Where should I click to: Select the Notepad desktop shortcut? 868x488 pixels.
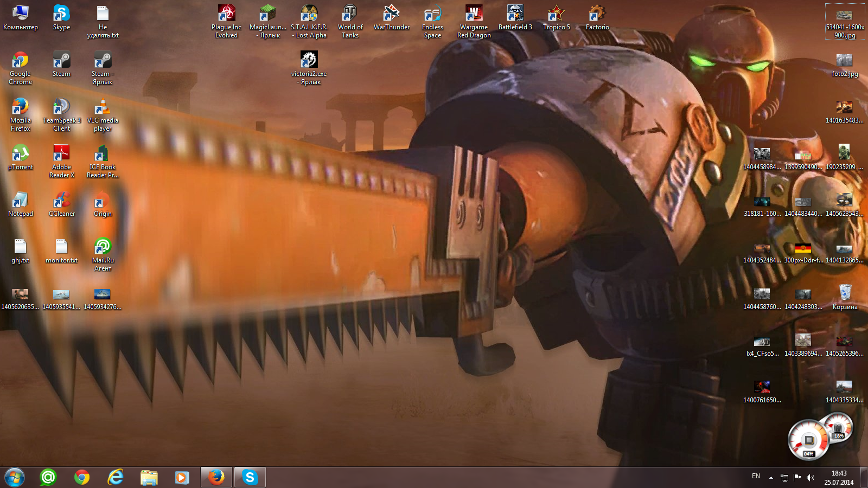21,204
